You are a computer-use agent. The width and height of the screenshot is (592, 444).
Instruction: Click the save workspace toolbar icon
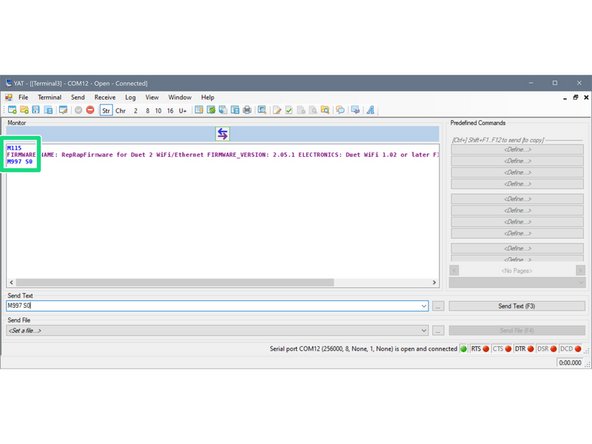pos(48,110)
